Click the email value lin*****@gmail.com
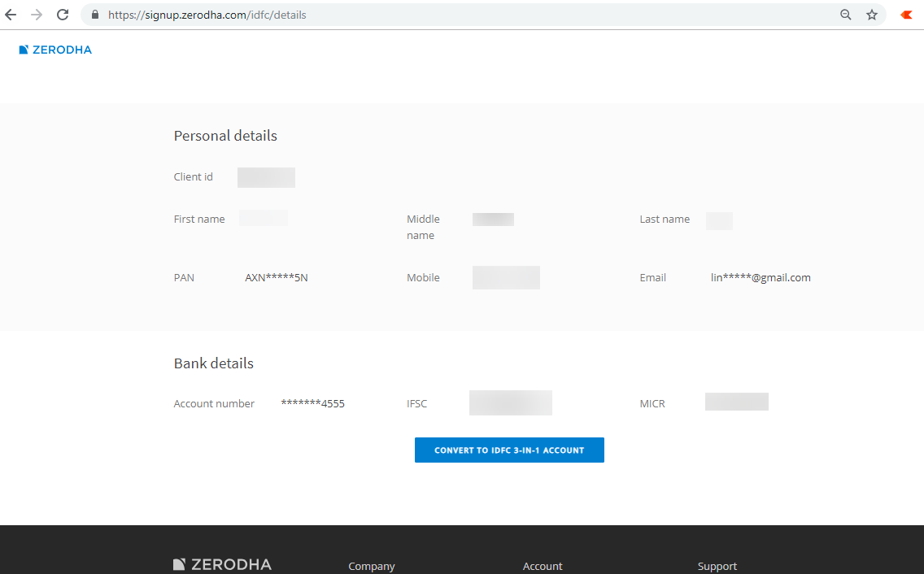The height and width of the screenshot is (574, 924). point(761,277)
